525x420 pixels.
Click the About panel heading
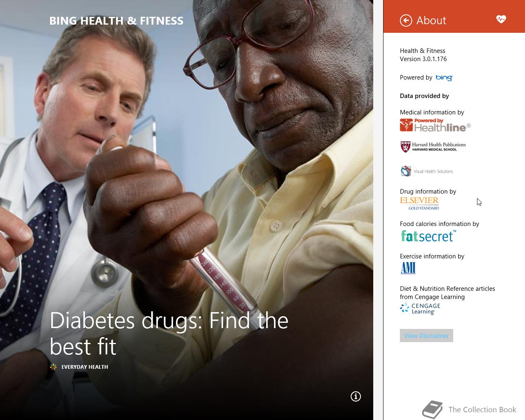click(x=431, y=21)
